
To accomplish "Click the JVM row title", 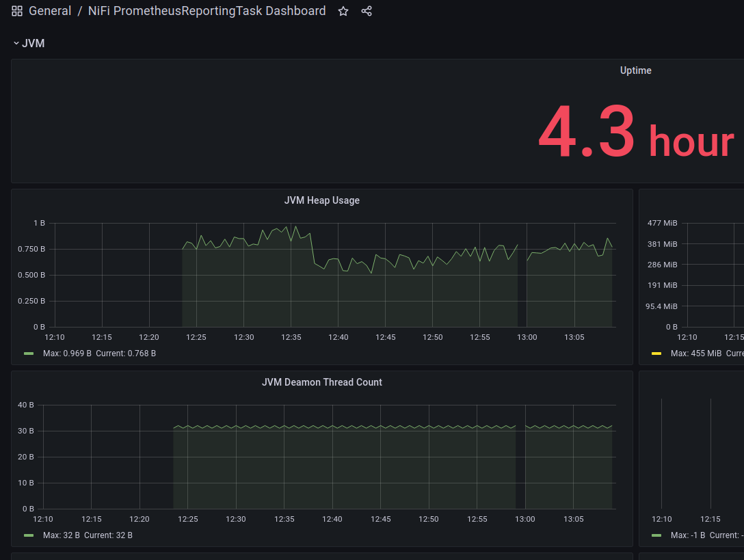I will pos(34,43).
